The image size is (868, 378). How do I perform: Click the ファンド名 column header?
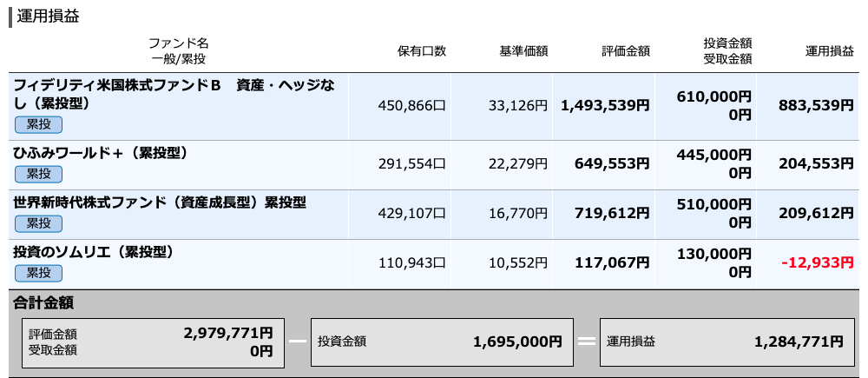(x=178, y=43)
